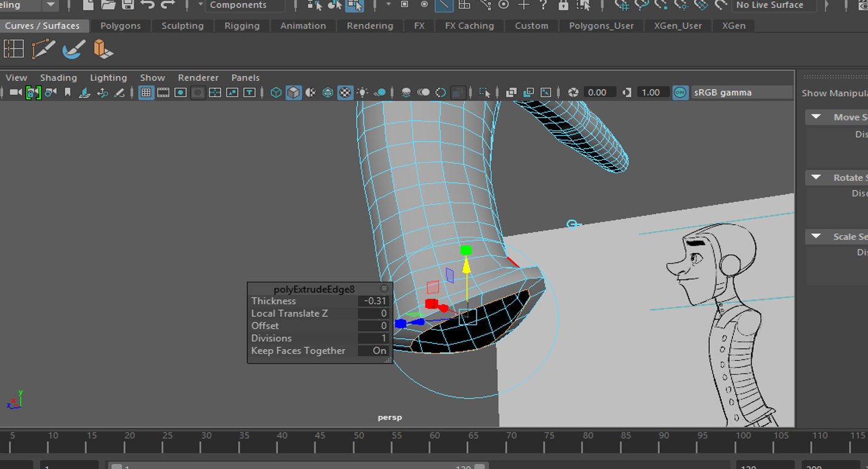Image resolution: width=868 pixels, height=469 pixels.
Task: Toggle the viewport Grid display
Action: [x=146, y=92]
